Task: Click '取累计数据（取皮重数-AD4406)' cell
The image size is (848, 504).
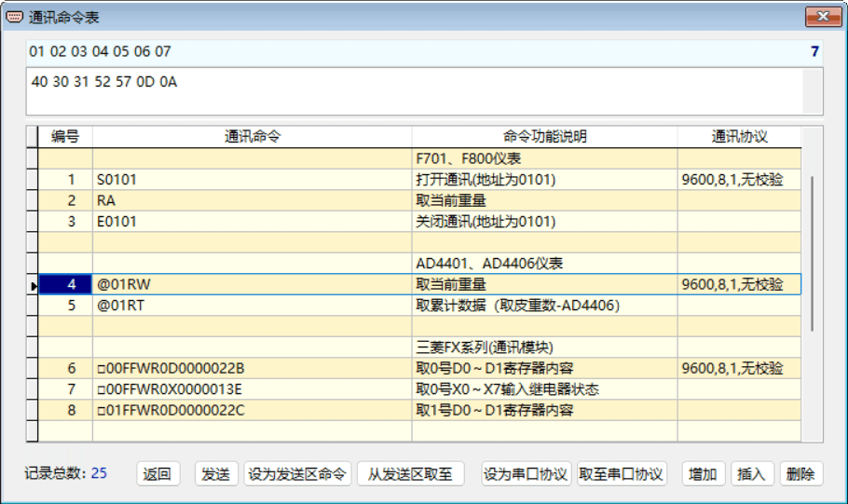Action: (544, 306)
